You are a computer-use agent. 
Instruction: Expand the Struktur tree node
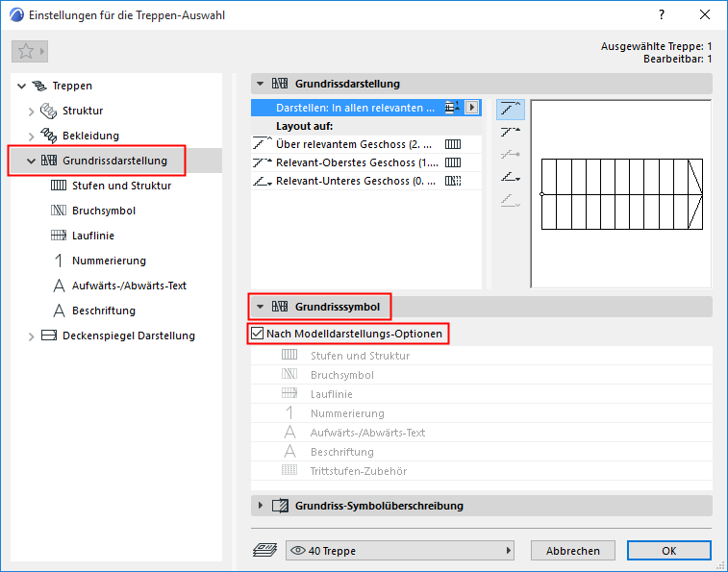point(31,112)
